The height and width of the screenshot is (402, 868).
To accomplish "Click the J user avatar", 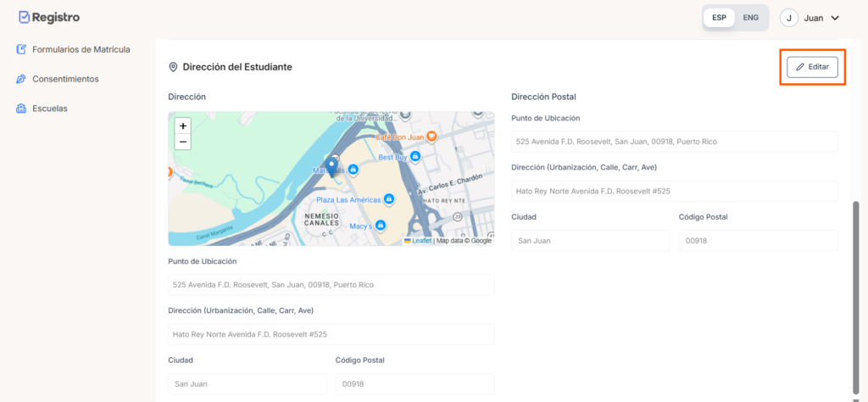I will (789, 18).
